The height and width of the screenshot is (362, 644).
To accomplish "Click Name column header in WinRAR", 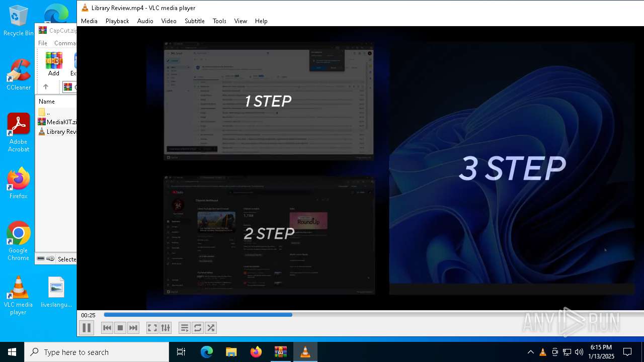I will coord(47,102).
